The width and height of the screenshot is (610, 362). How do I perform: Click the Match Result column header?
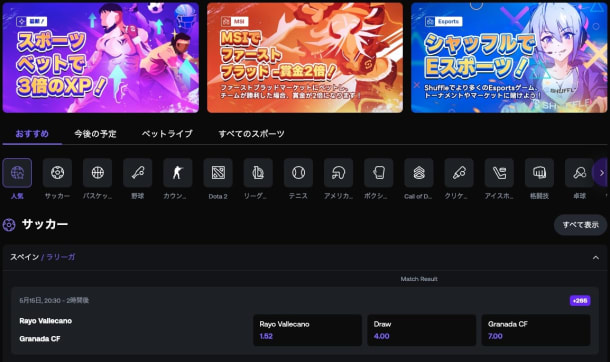(x=419, y=279)
